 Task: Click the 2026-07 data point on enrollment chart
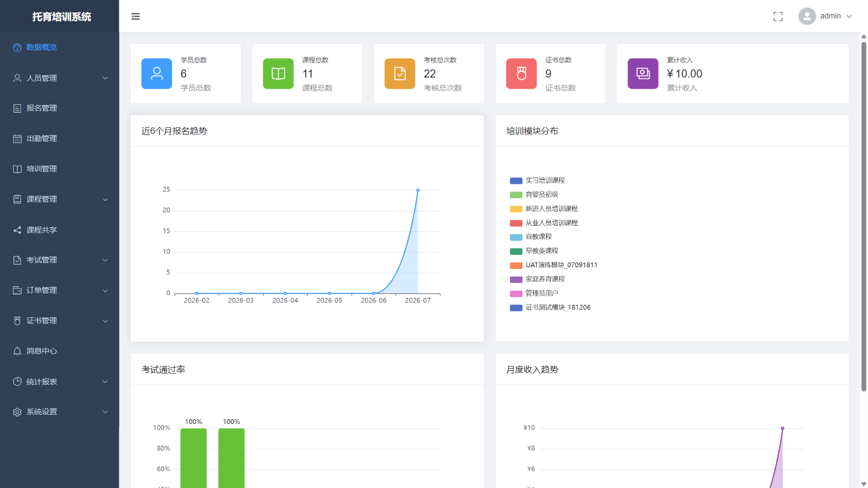[418, 190]
